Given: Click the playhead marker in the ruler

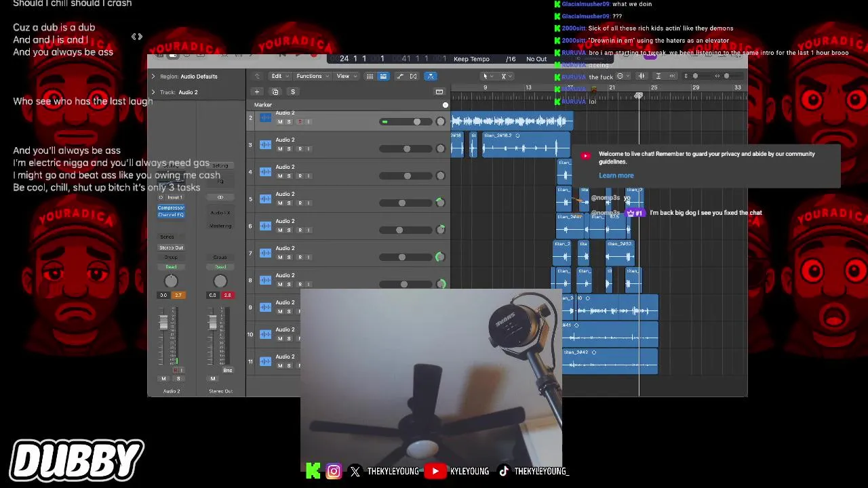Looking at the screenshot, I should coord(639,96).
